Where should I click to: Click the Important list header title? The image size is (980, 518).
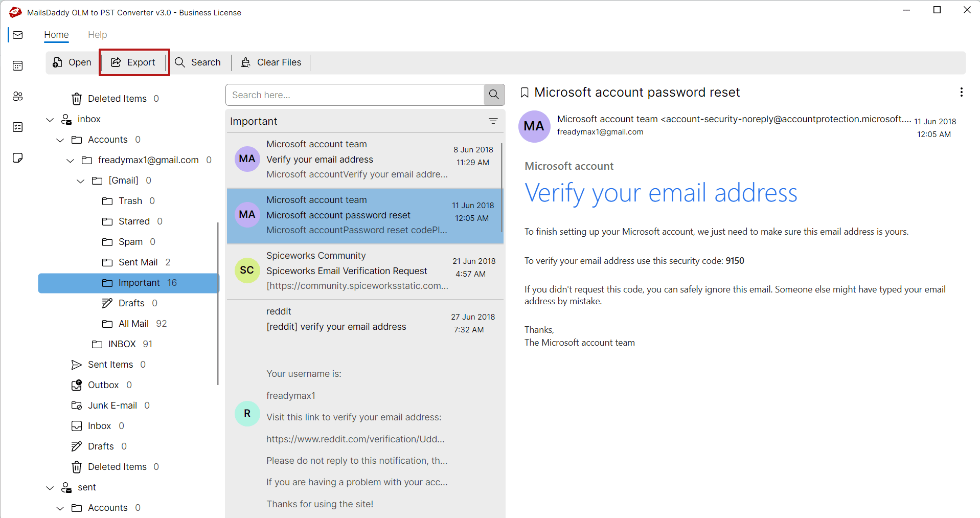coord(254,121)
